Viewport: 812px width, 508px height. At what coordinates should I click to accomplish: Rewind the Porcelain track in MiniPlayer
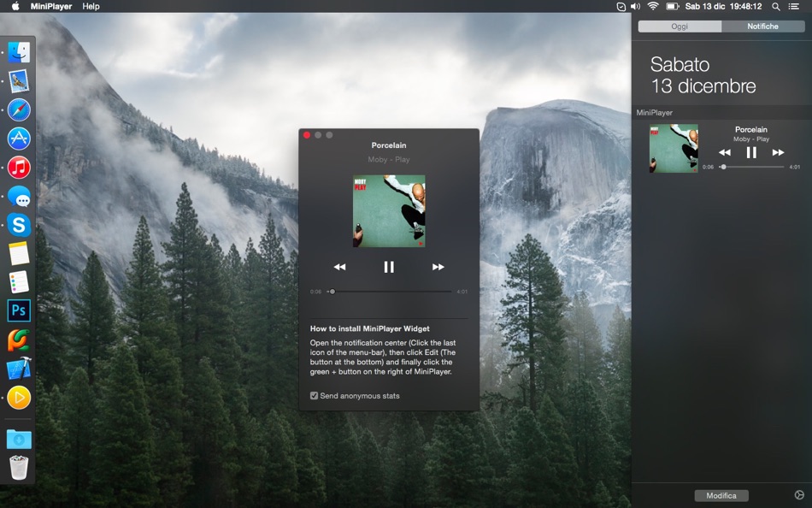pyautogui.click(x=340, y=266)
